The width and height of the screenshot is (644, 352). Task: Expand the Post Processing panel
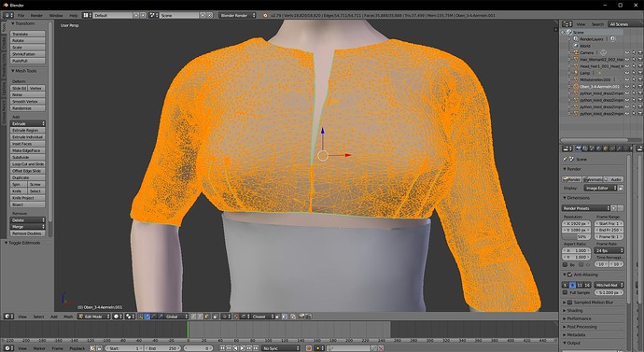[x=581, y=327]
